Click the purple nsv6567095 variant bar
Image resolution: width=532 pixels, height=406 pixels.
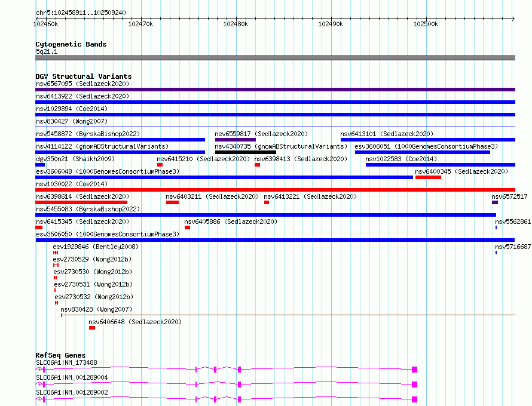click(x=275, y=90)
